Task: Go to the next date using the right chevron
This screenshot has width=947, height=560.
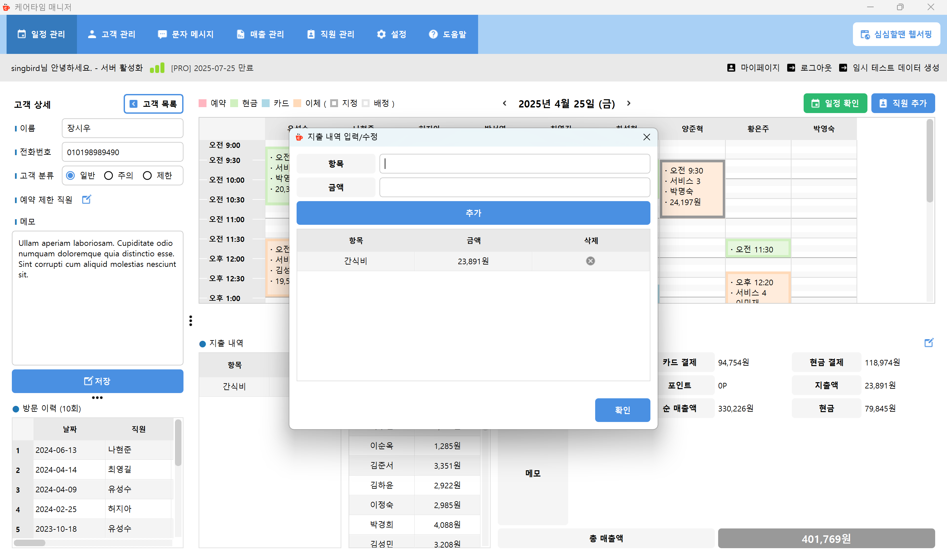Action: click(x=629, y=104)
